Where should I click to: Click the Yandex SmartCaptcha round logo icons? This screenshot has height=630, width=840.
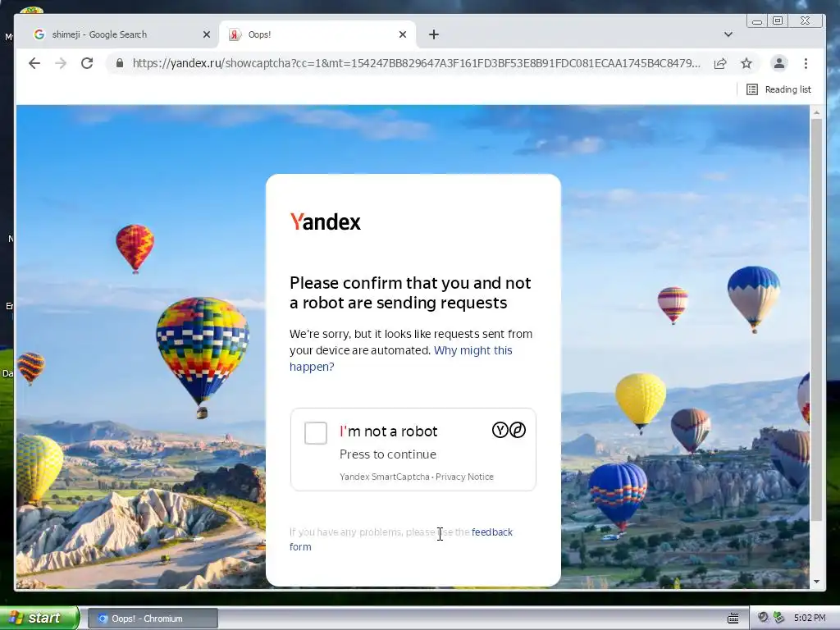[509, 430]
